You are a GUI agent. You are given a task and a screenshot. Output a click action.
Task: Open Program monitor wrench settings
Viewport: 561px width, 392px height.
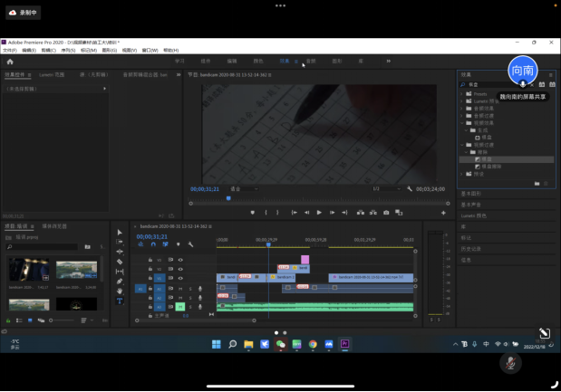pyautogui.click(x=411, y=189)
